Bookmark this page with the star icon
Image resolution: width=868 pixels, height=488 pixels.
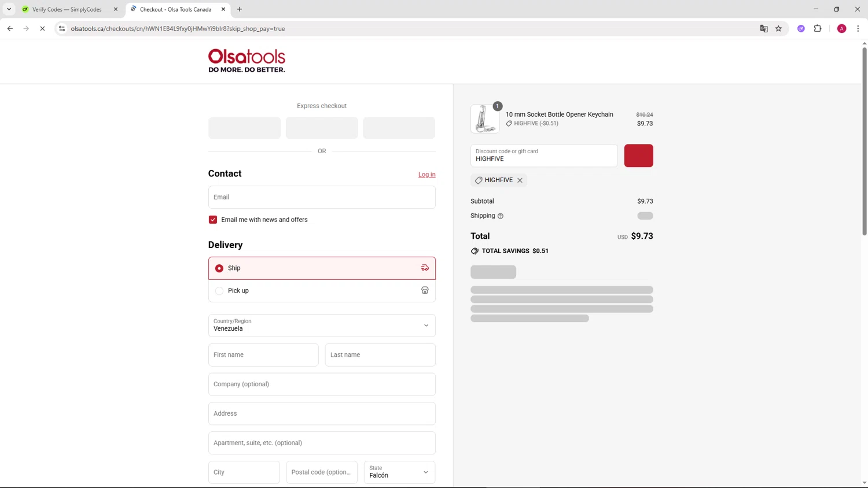click(779, 28)
